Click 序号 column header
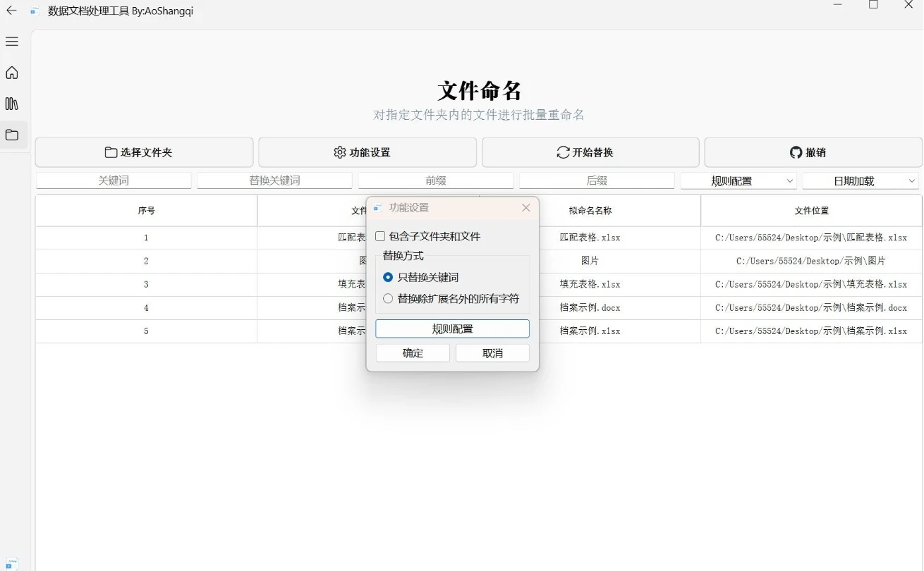This screenshot has width=924, height=571. pos(146,211)
